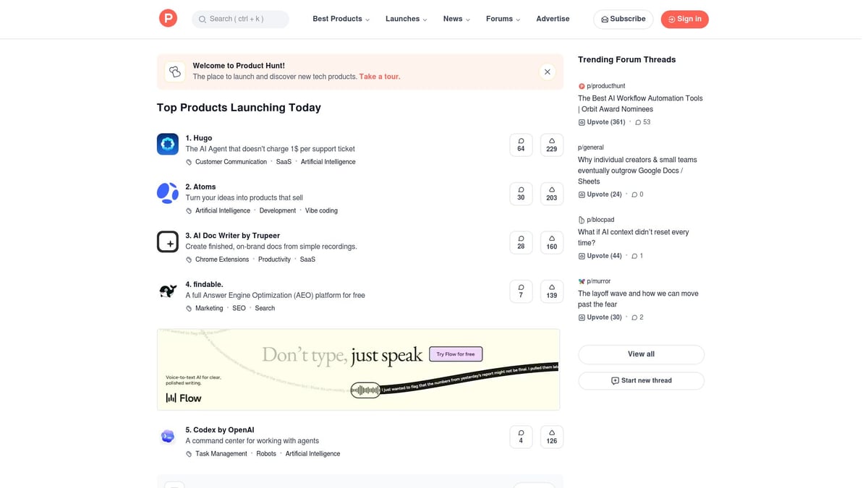Click AI Doc Writer by Trupeer icon

click(168, 241)
